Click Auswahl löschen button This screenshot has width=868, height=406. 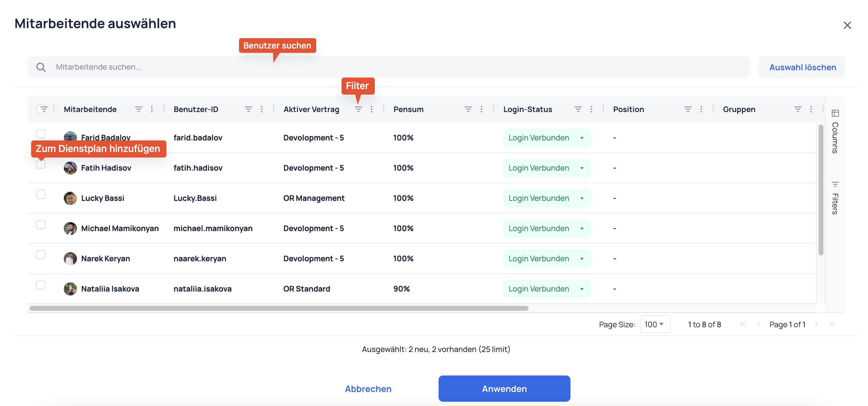click(802, 67)
